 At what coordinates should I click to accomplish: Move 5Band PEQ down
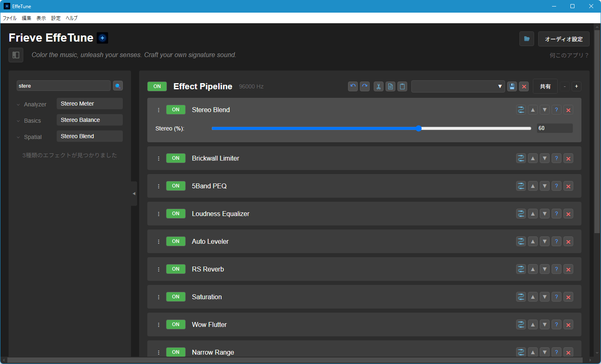[x=545, y=186]
